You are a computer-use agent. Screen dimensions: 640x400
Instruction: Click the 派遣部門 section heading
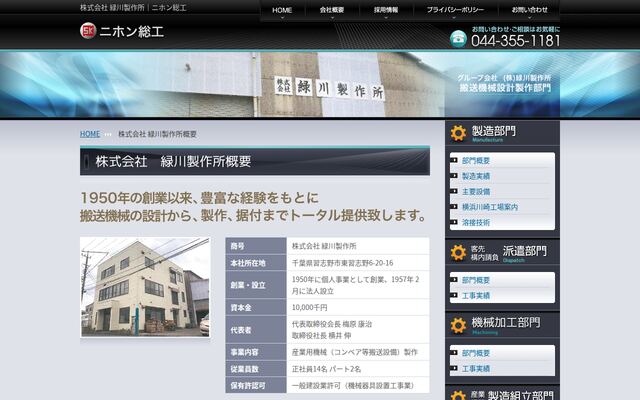coord(524,251)
